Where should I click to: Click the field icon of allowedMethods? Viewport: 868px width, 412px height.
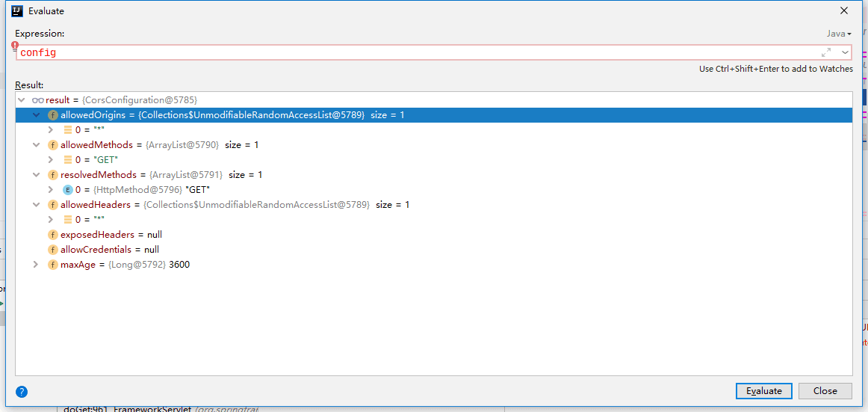[x=53, y=145]
